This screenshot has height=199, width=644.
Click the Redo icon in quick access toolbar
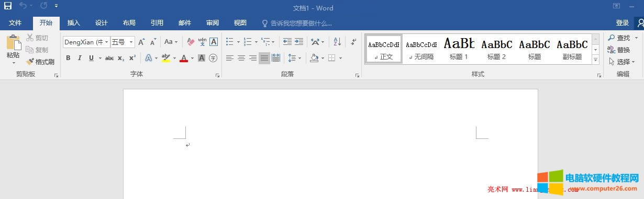point(44,6)
